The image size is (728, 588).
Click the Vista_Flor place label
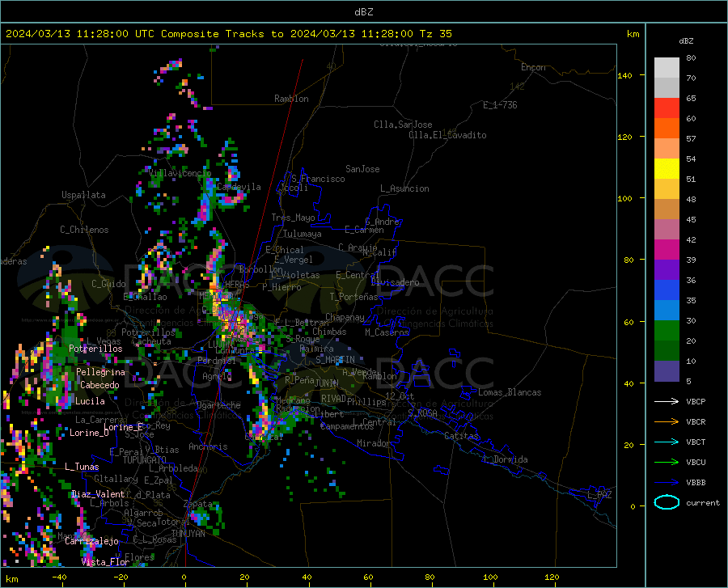105,562
